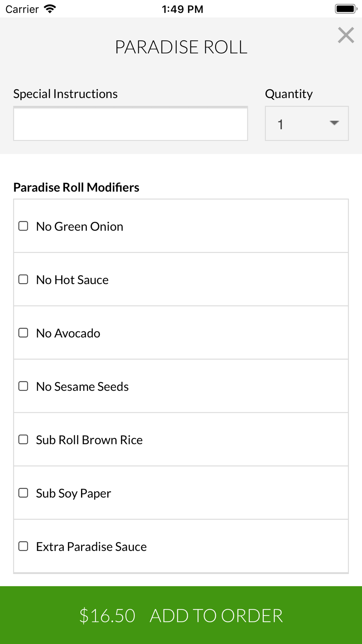Tap the Carrier status text

22,9
